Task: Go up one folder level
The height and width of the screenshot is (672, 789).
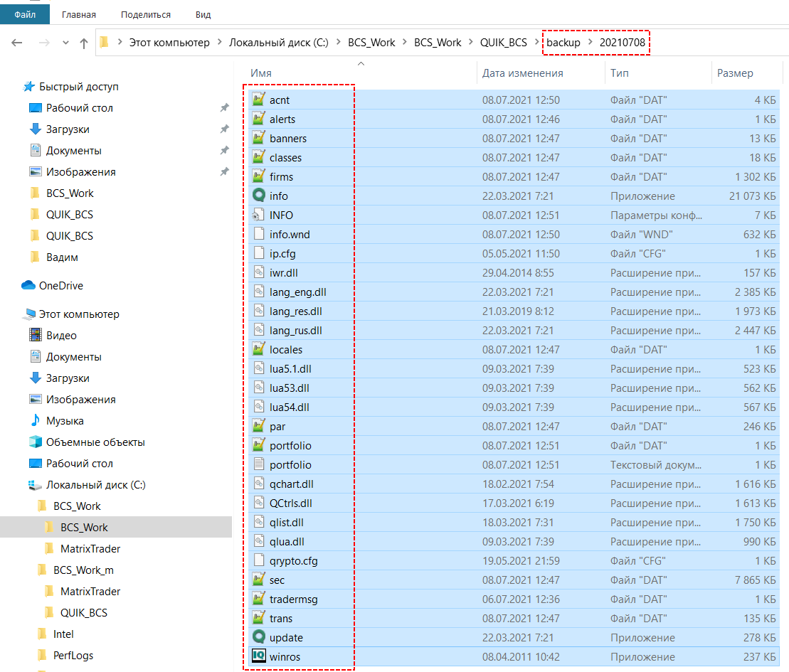Action: point(84,43)
